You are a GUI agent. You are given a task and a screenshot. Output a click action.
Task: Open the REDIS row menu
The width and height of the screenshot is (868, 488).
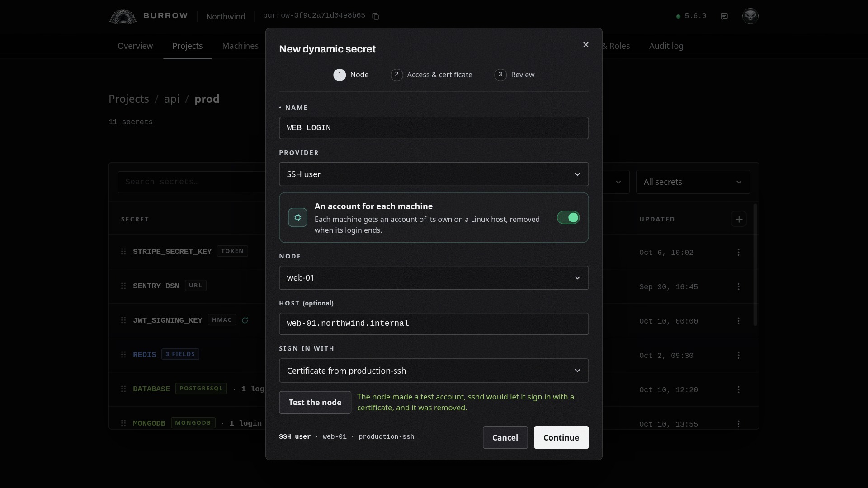tap(739, 355)
